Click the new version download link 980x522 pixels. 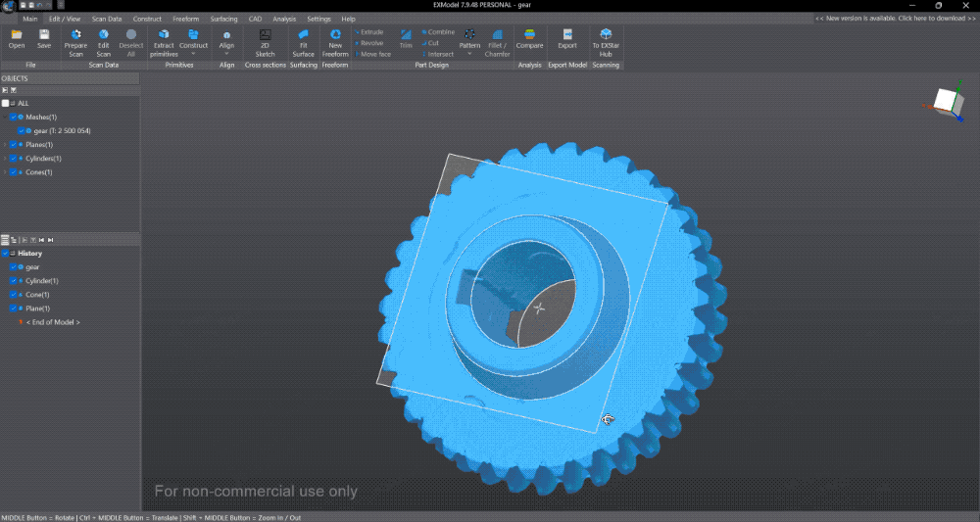[895, 19]
